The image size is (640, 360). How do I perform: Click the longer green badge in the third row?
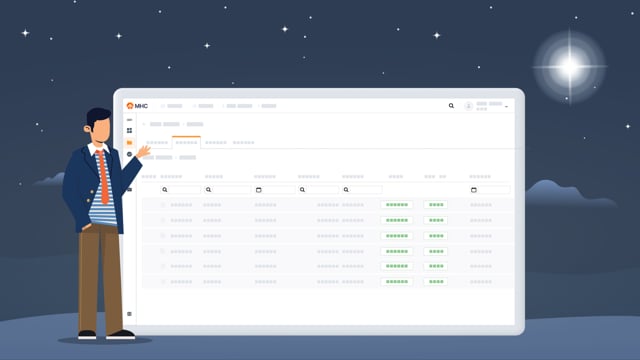point(397,236)
